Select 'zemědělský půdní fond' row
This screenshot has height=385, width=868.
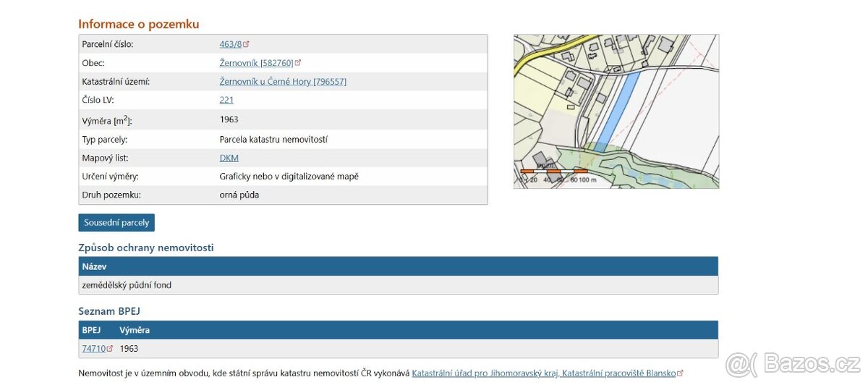click(x=399, y=285)
